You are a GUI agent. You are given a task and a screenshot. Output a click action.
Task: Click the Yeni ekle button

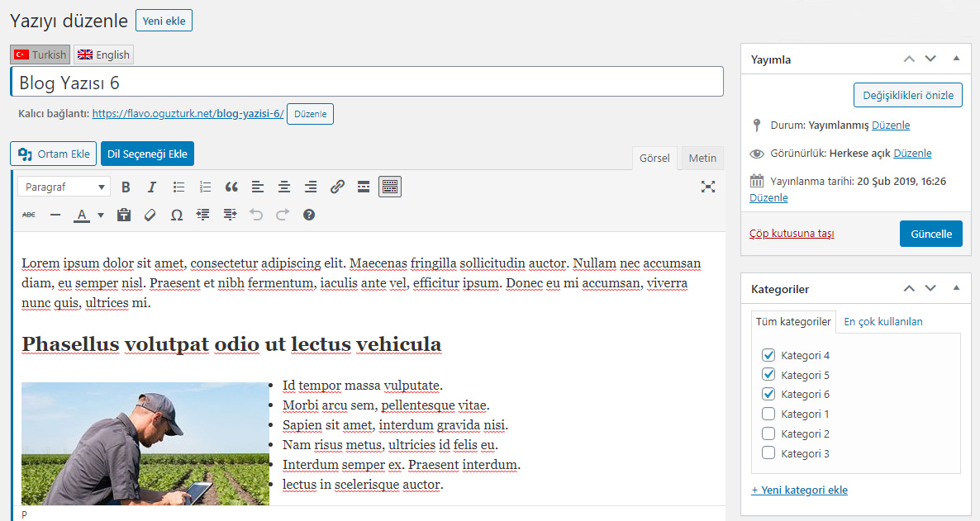(x=164, y=21)
